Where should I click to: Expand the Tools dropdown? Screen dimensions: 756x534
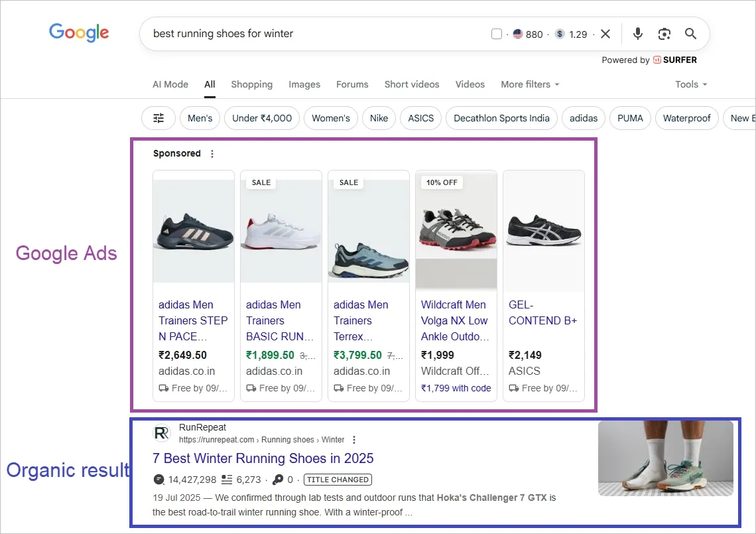click(691, 84)
